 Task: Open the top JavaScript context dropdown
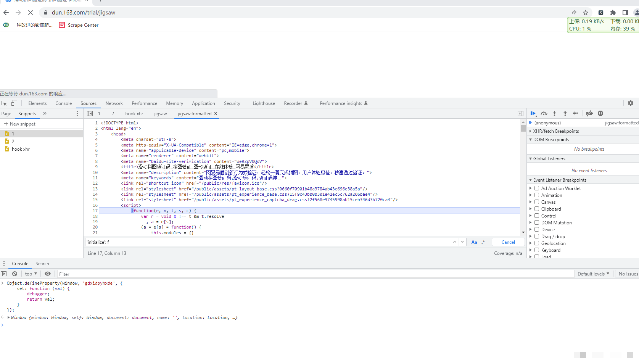[31, 274]
